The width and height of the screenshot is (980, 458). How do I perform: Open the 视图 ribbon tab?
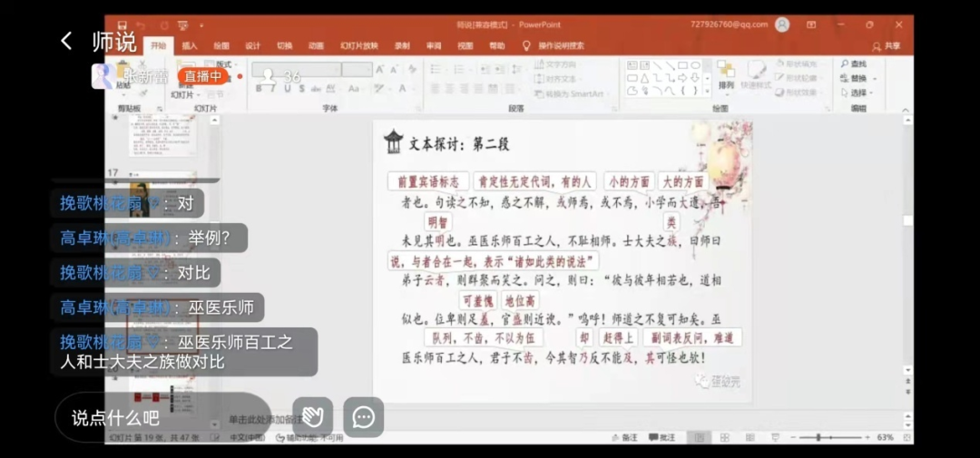pos(465,45)
